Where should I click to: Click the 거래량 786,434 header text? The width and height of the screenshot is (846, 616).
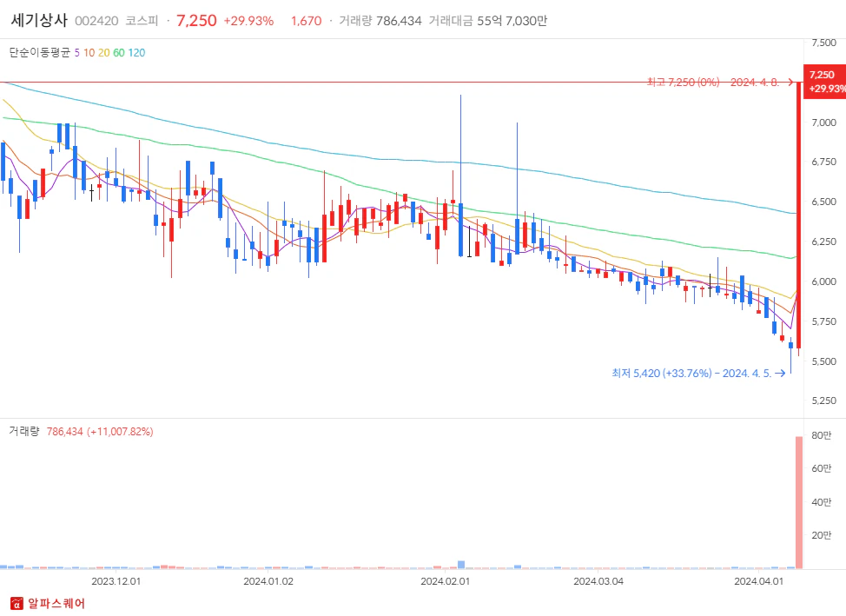(x=380, y=21)
